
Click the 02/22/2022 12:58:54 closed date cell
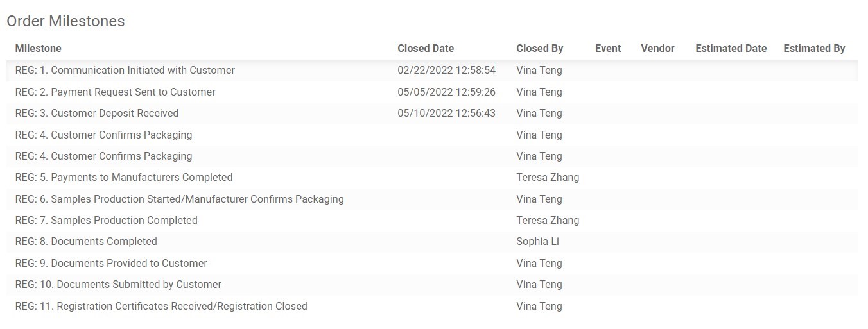point(447,71)
